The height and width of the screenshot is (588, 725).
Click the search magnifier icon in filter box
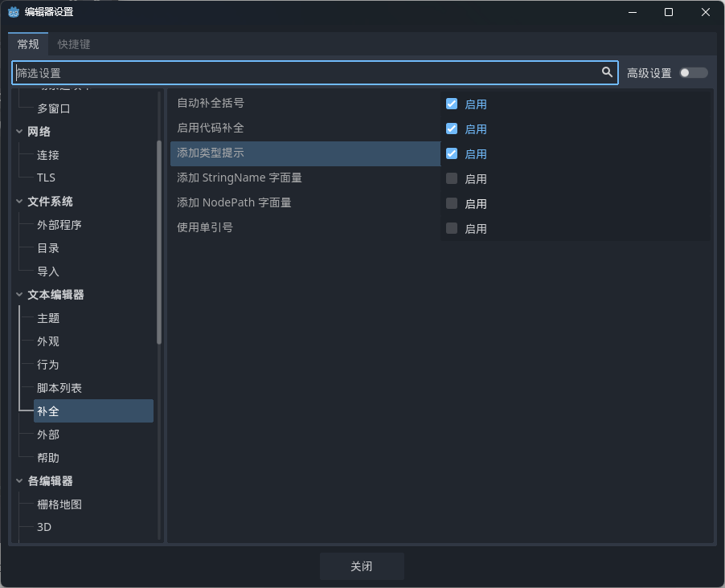[607, 72]
